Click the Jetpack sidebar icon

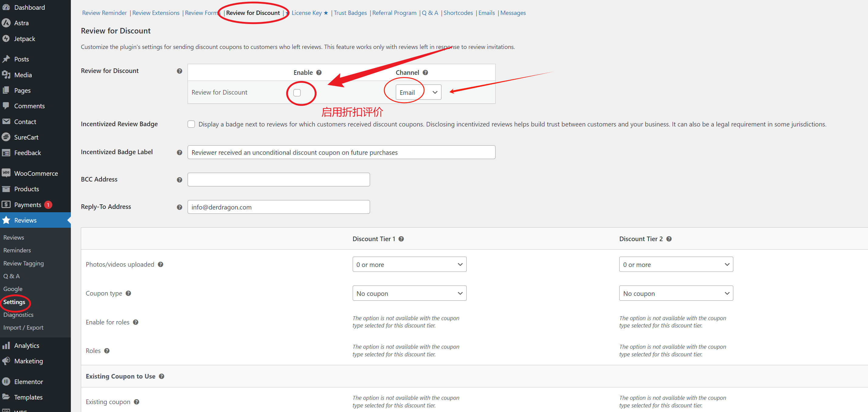point(8,38)
